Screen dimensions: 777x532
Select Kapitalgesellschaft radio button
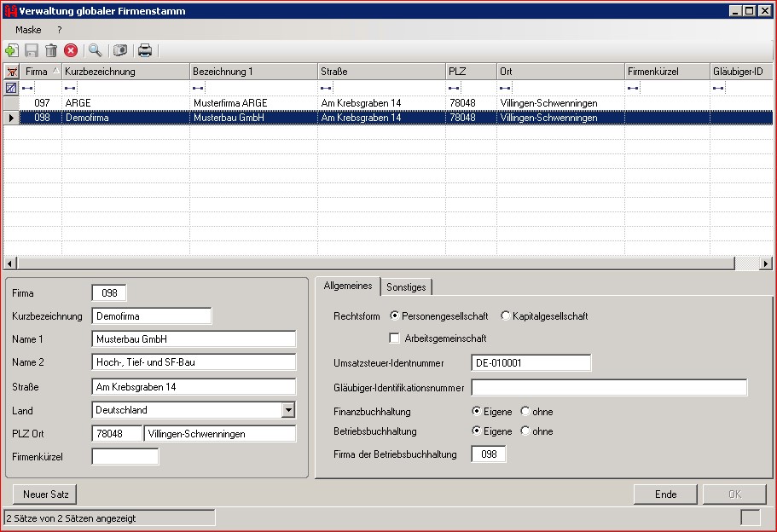point(506,316)
